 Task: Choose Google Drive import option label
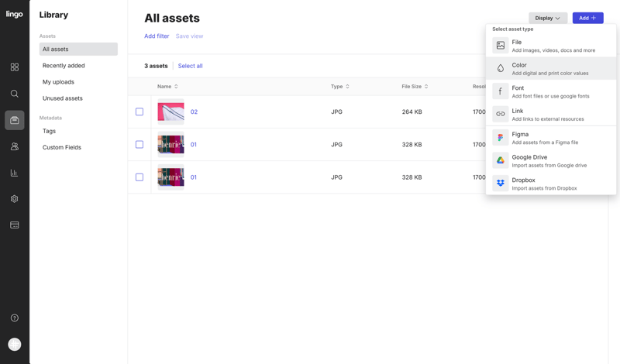529,157
